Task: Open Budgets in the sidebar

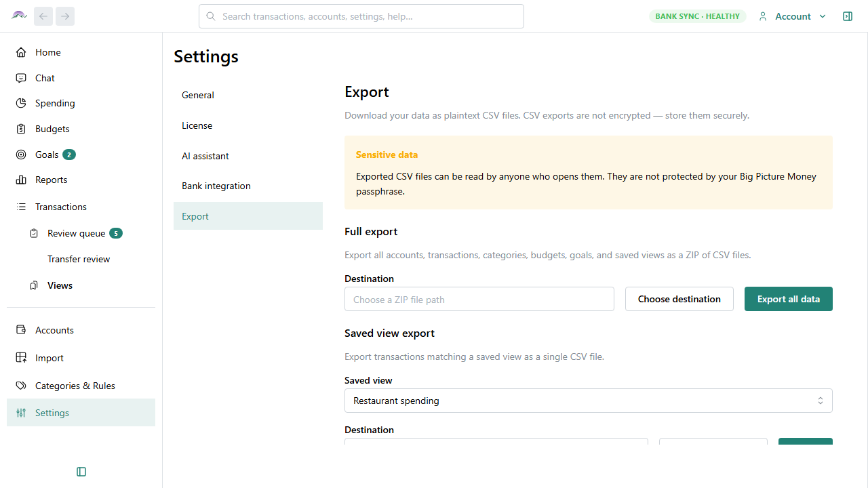Action: (x=81, y=129)
